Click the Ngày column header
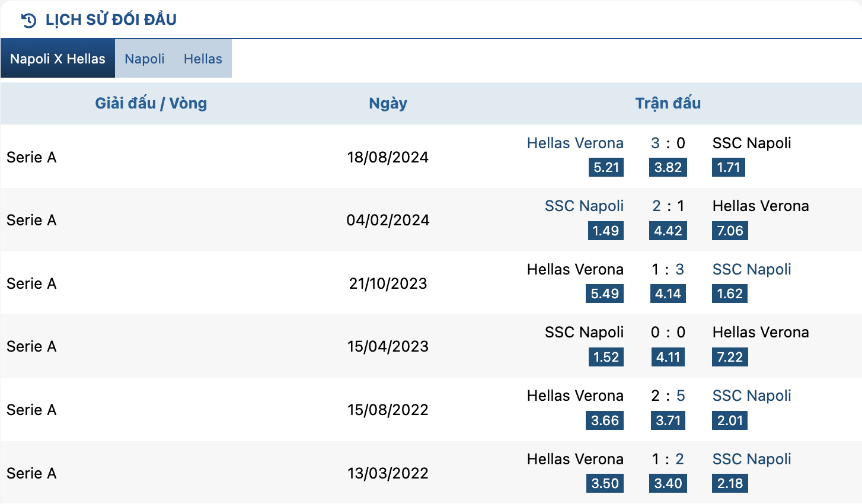Screen dimensions: 862x504 point(388,104)
